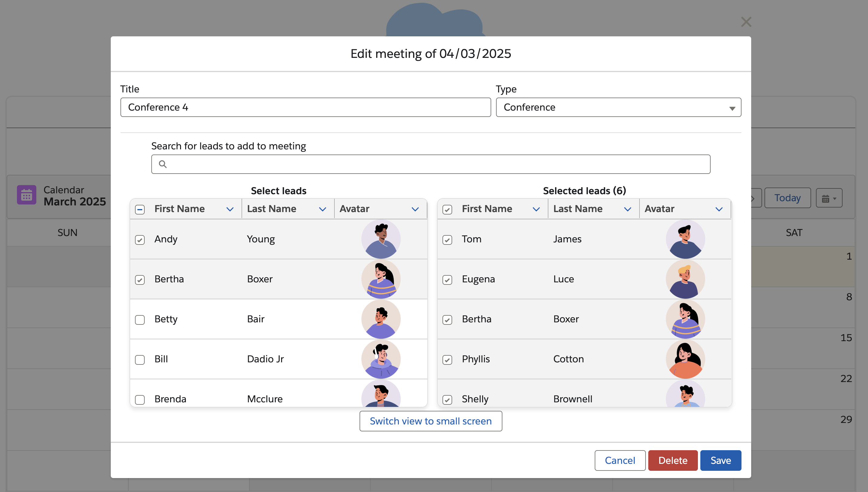Image resolution: width=868 pixels, height=492 pixels.
Task: Uncheck Tom James in Selected leads
Action: pyautogui.click(x=447, y=240)
